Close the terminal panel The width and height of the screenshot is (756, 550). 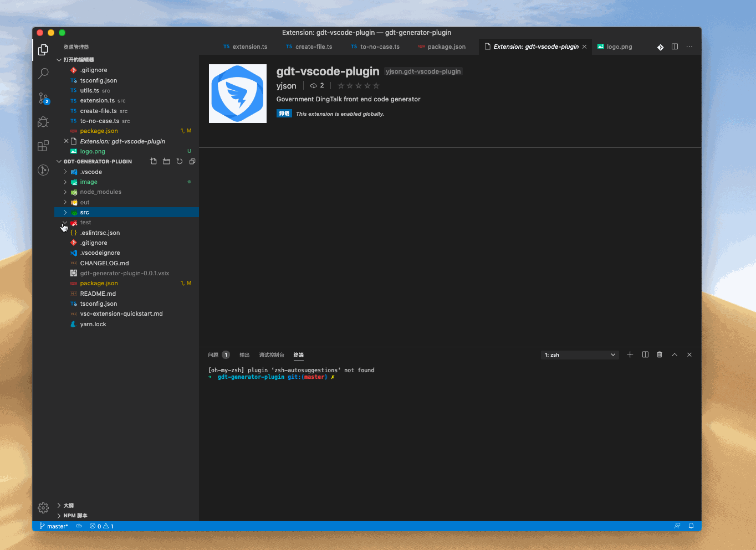(689, 354)
